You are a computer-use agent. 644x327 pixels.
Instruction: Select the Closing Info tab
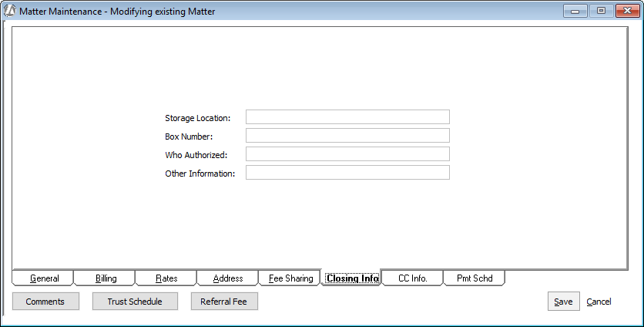(x=351, y=278)
